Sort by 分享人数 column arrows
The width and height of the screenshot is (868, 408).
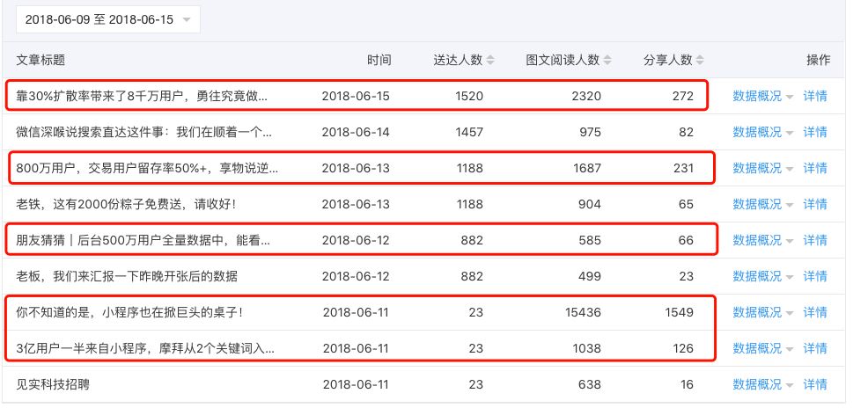(700, 61)
